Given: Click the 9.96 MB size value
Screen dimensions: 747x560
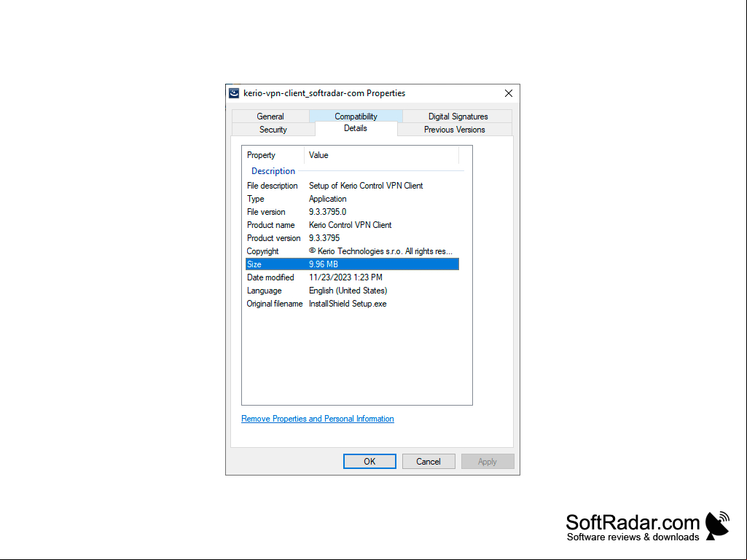Looking at the screenshot, I should [x=323, y=264].
